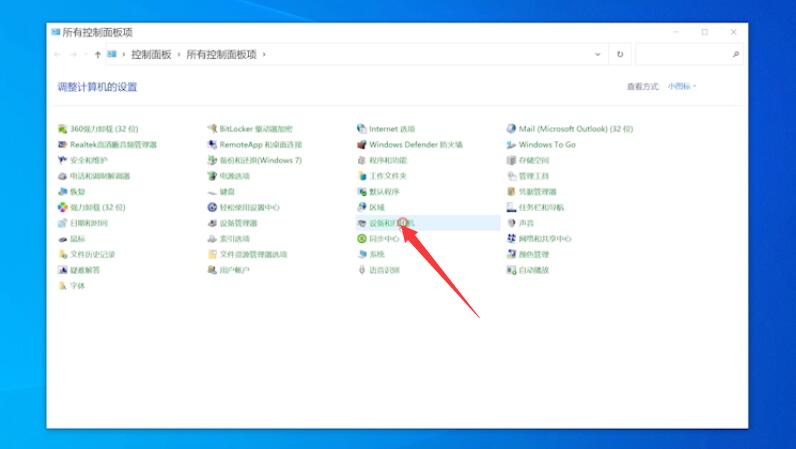Open 电源选项
Screen dimensions: 796x449
pos(228,176)
